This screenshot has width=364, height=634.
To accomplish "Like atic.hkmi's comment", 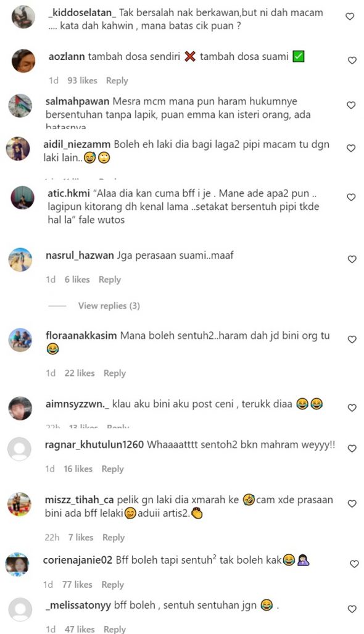I will coord(351,198).
